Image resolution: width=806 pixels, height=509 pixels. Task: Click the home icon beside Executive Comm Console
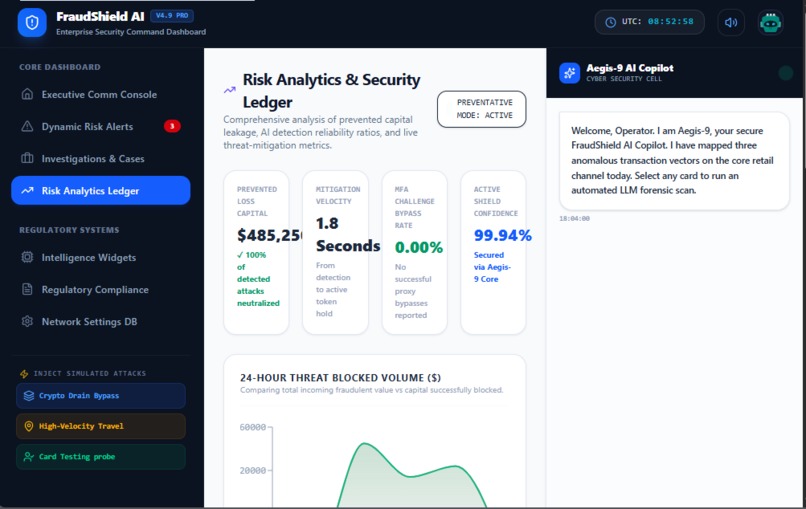click(27, 94)
